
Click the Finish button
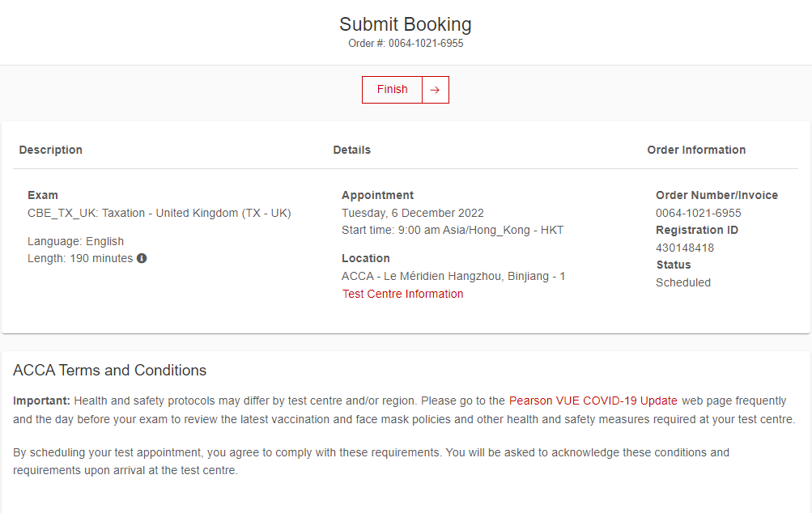tap(393, 90)
